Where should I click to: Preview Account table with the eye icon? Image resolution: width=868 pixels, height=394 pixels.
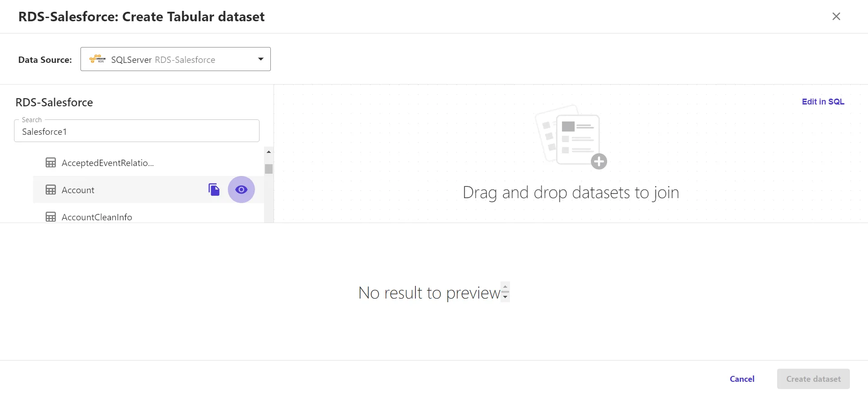241,190
